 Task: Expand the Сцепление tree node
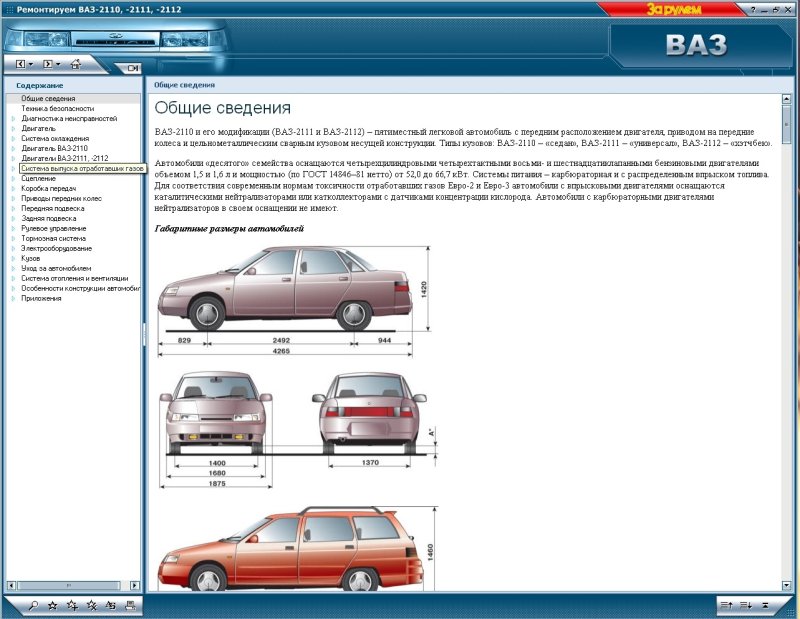13,179
